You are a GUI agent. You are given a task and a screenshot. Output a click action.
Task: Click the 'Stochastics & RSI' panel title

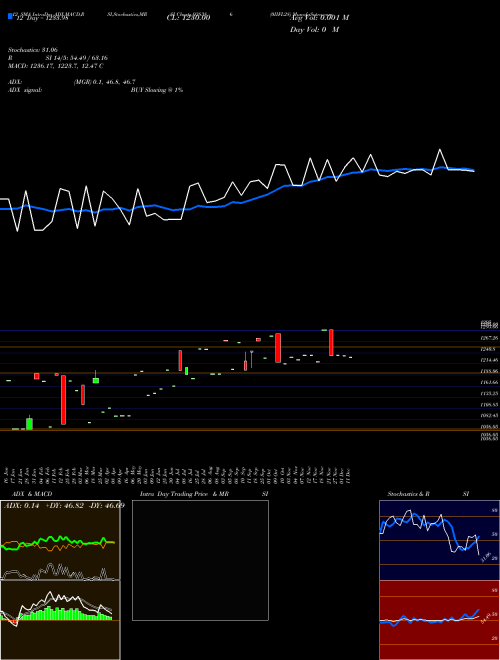point(428,494)
